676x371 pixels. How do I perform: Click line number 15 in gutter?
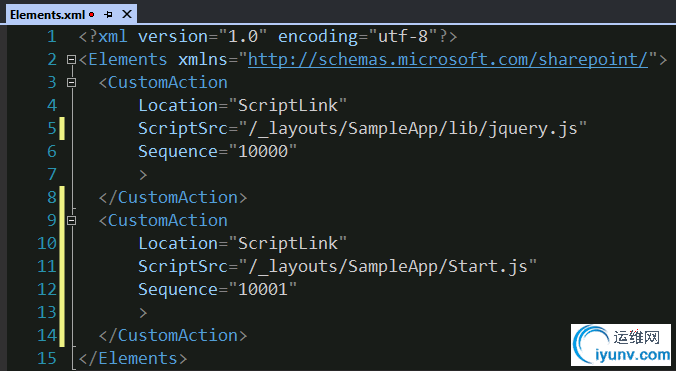(47, 359)
